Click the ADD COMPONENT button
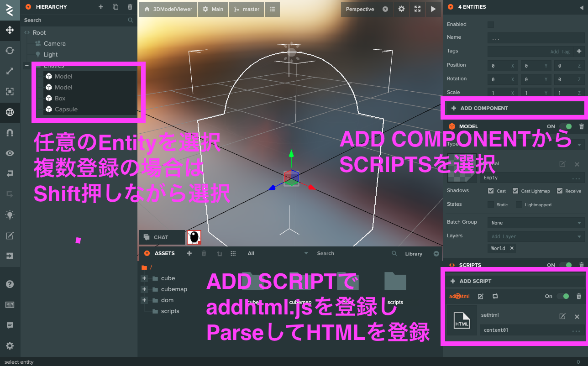This screenshot has width=588, height=366. tap(515, 108)
